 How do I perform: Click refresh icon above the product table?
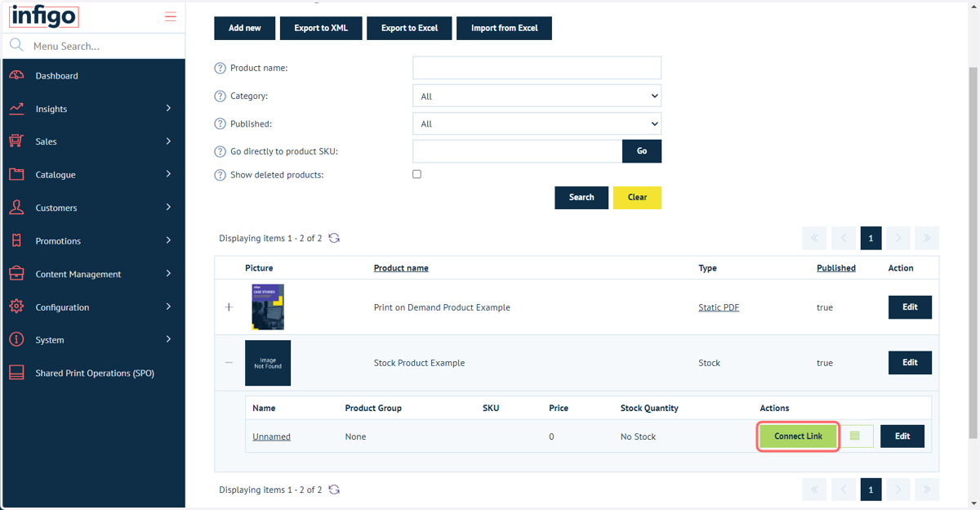334,238
